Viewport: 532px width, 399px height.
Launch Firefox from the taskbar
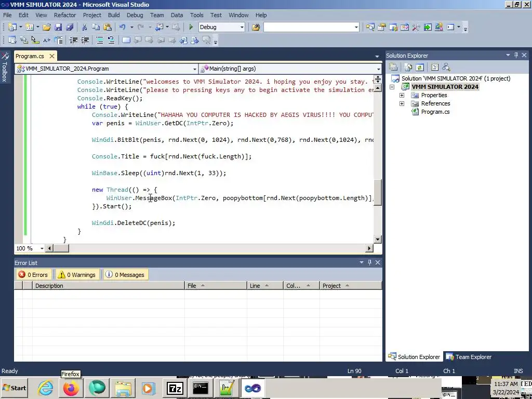[71, 388]
